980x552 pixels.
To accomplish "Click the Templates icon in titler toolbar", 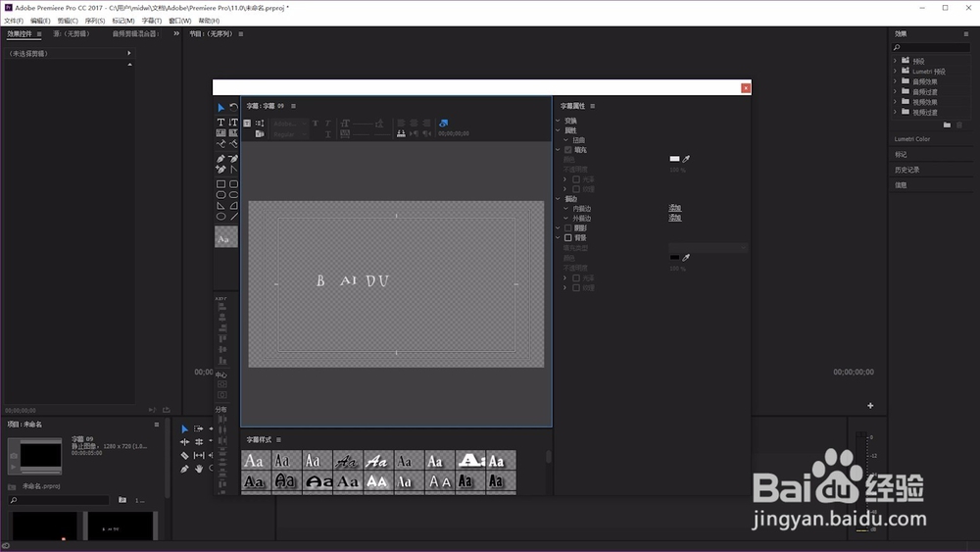I will [260, 133].
